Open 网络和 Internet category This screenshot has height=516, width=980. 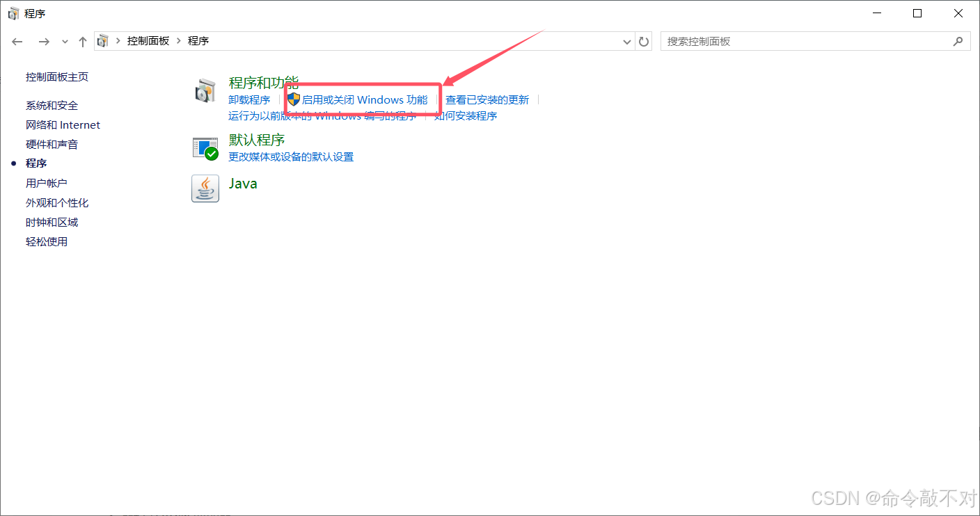click(63, 125)
